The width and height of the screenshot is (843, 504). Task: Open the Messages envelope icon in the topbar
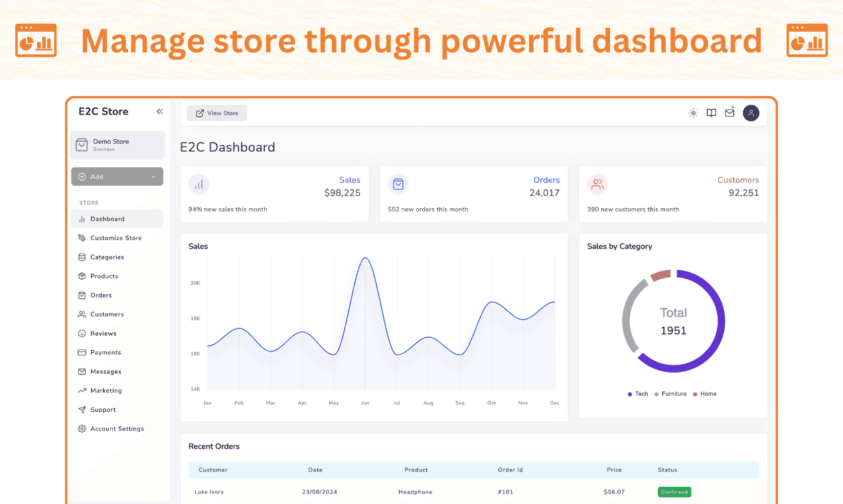(x=729, y=113)
